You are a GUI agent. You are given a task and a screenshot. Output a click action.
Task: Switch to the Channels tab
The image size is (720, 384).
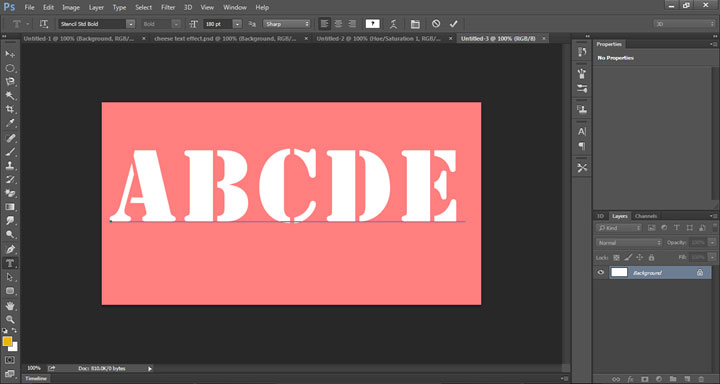coord(646,216)
